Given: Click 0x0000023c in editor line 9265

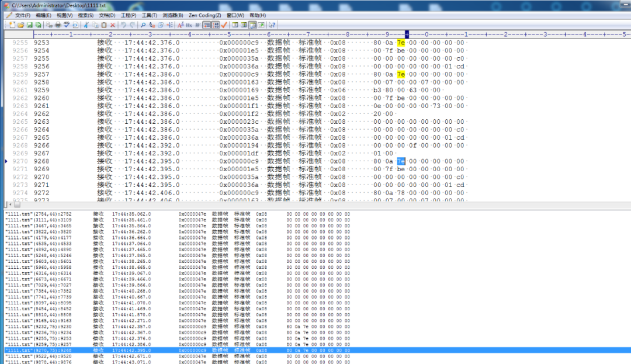Looking at the screenshot, I should pyautogui.click(x=239, y=122).
